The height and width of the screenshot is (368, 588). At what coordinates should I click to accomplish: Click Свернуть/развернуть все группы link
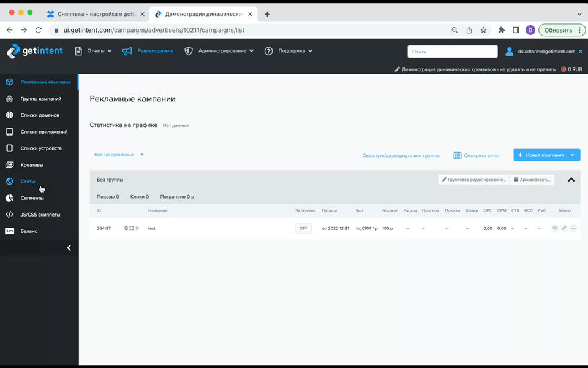pos(401,155)
